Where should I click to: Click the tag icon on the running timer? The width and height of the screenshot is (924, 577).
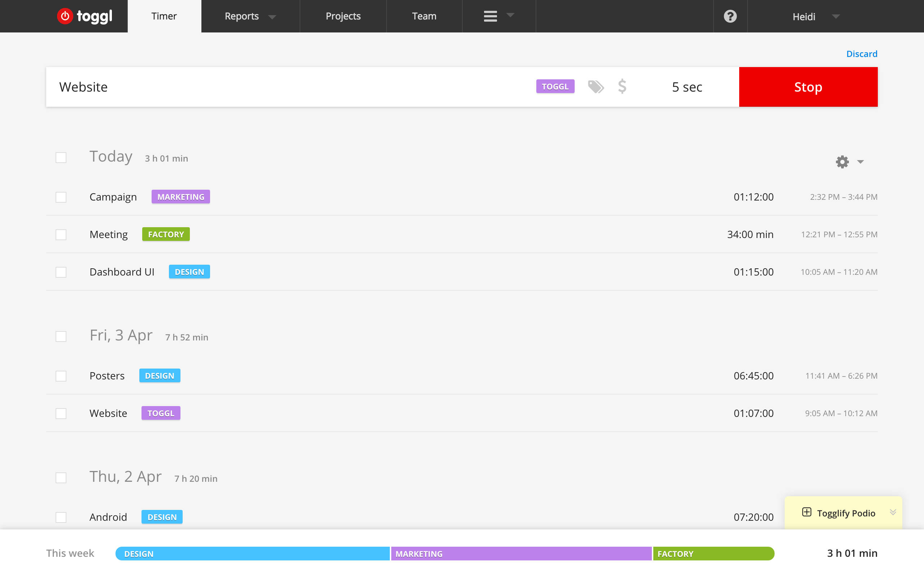[x=596, y=87]
